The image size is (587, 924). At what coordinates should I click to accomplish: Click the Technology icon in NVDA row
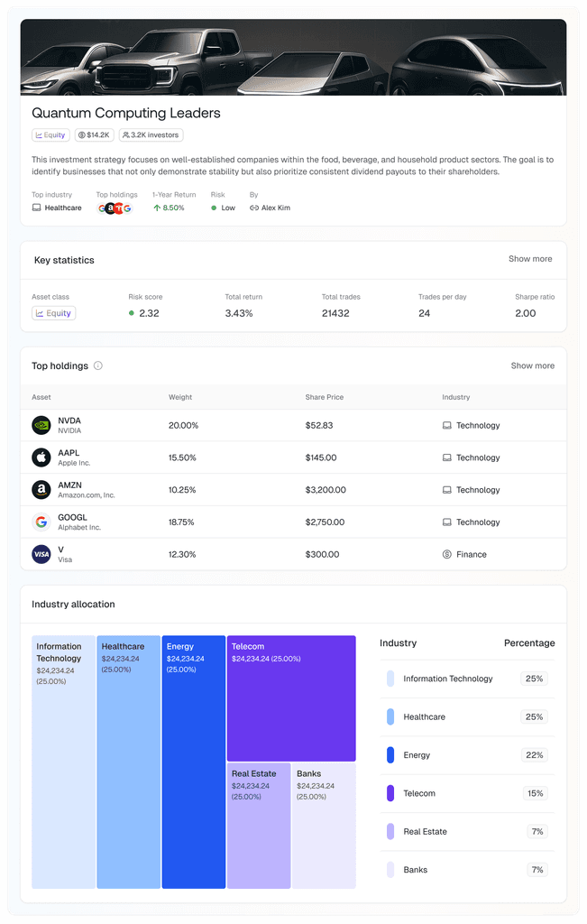(447, 426)
